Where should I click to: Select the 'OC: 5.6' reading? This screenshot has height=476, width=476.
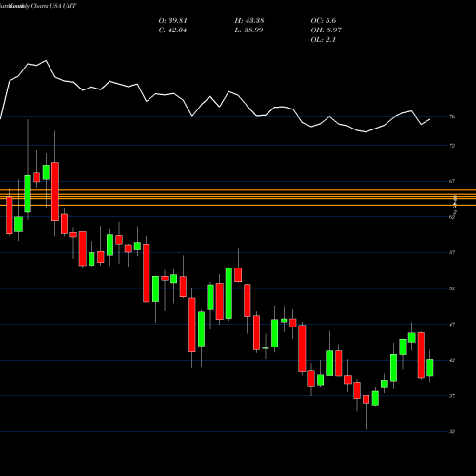tap(324, 21)
